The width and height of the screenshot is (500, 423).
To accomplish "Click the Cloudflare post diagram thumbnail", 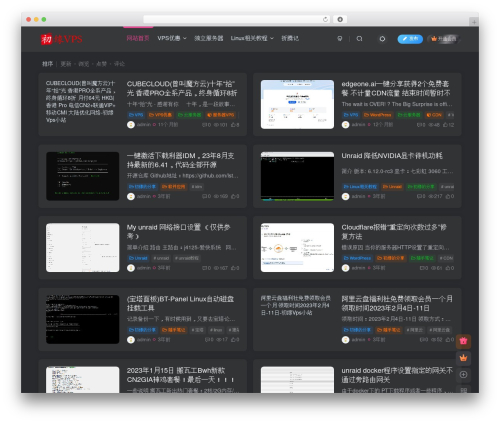I will [x=297, y=248].
